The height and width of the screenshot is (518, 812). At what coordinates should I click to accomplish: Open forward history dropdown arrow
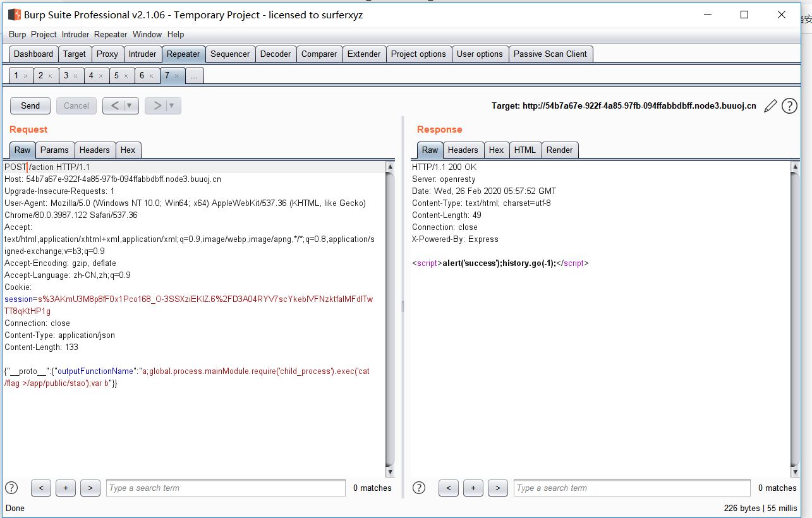pos(173,106)
